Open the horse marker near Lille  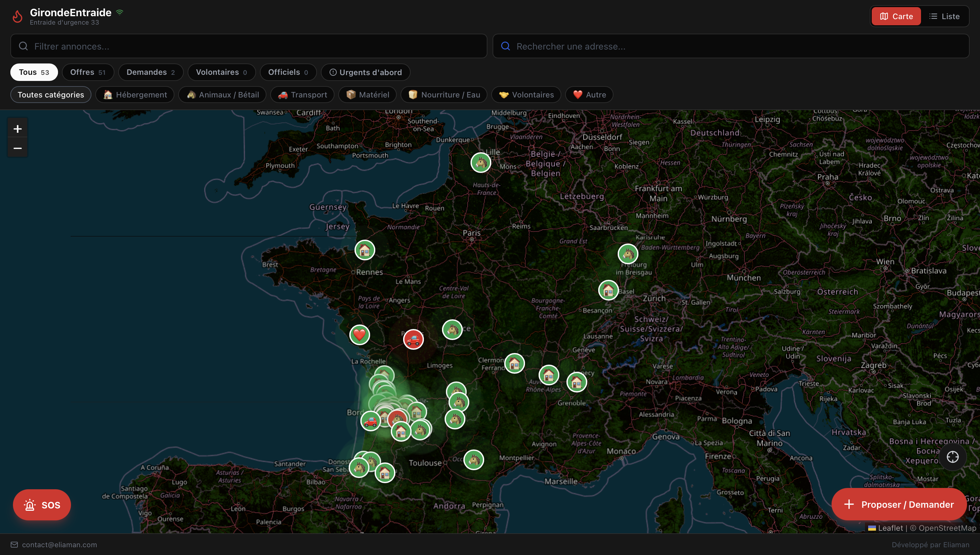click(x=481, y=163)
